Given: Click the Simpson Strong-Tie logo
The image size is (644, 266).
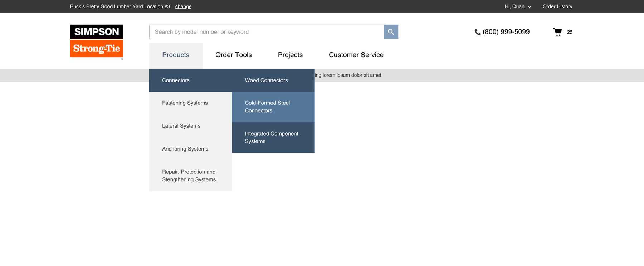Looking at the screenshot, I should click(97, 41).
